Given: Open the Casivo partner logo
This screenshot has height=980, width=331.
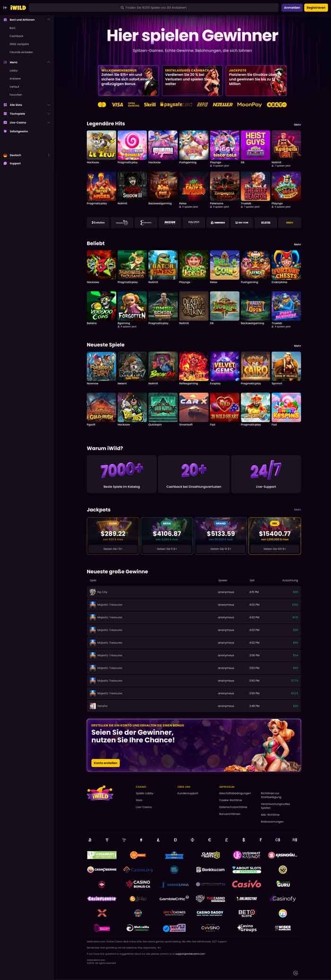Looking at the screenshot, I should tap(246, 884).
